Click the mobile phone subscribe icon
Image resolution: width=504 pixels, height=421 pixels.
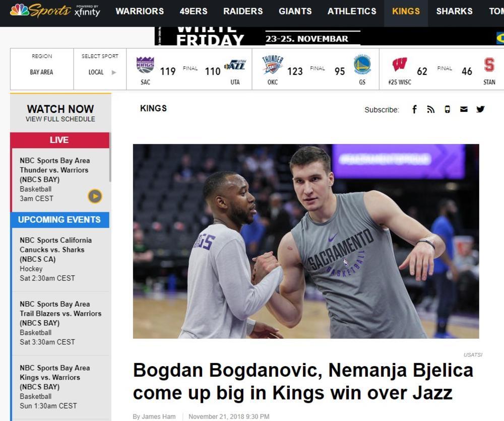(447, 109)
